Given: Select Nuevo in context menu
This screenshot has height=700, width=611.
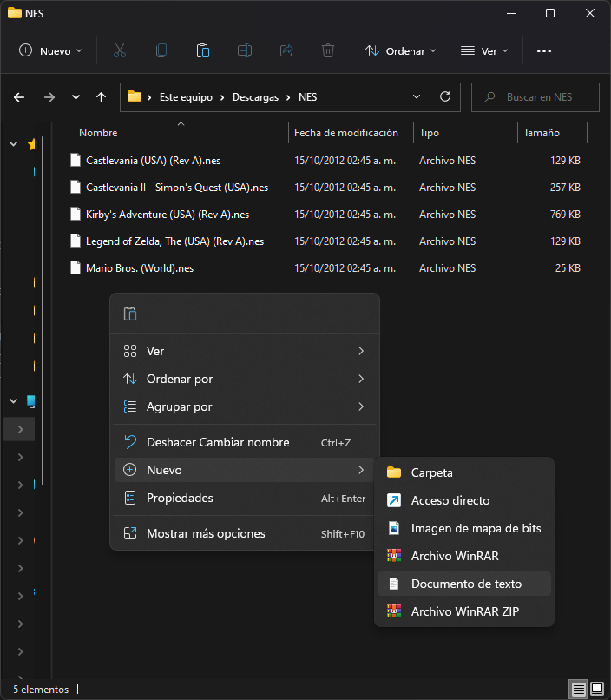Looking at the screenshot, I should 245,470.
